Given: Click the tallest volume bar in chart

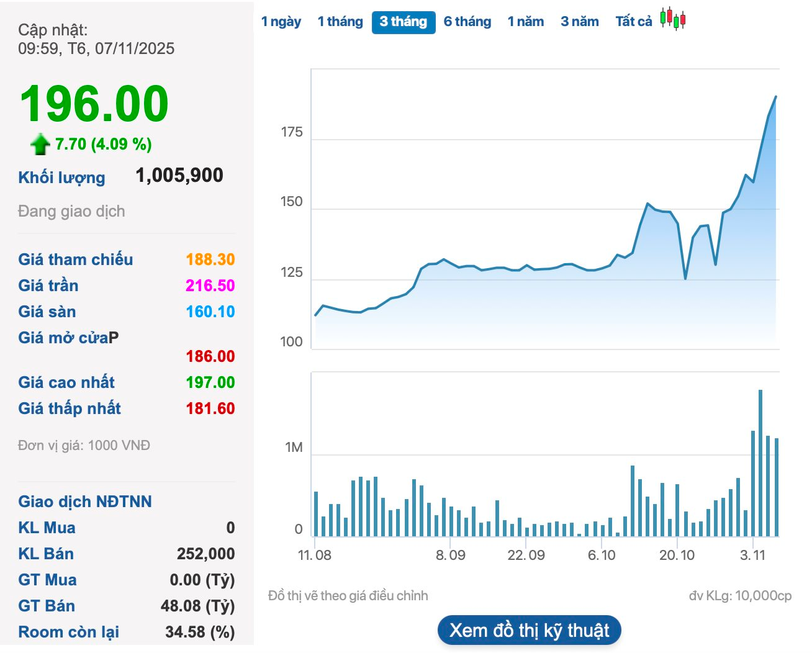Looking at the screenshot, I should (x=760, y=462).
